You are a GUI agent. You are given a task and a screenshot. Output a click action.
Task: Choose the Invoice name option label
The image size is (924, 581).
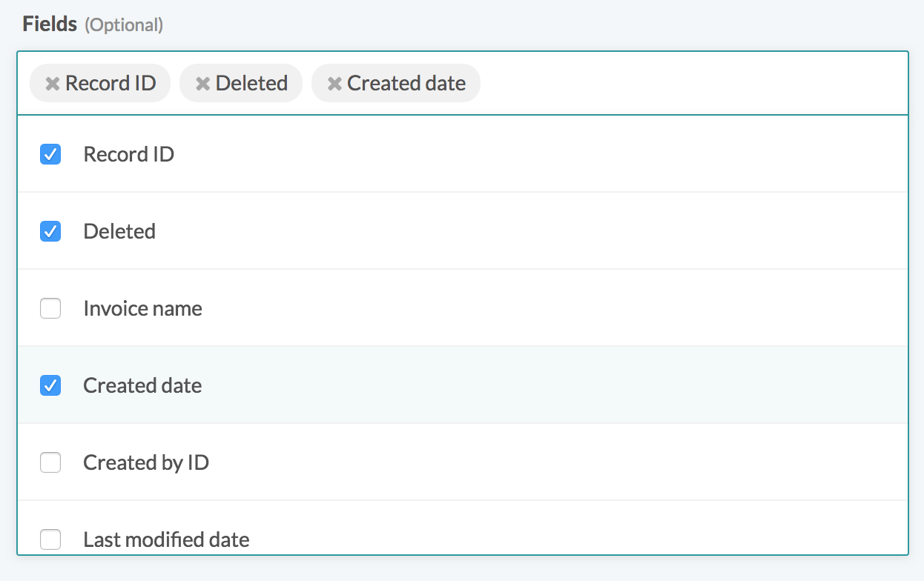point(142,308)
